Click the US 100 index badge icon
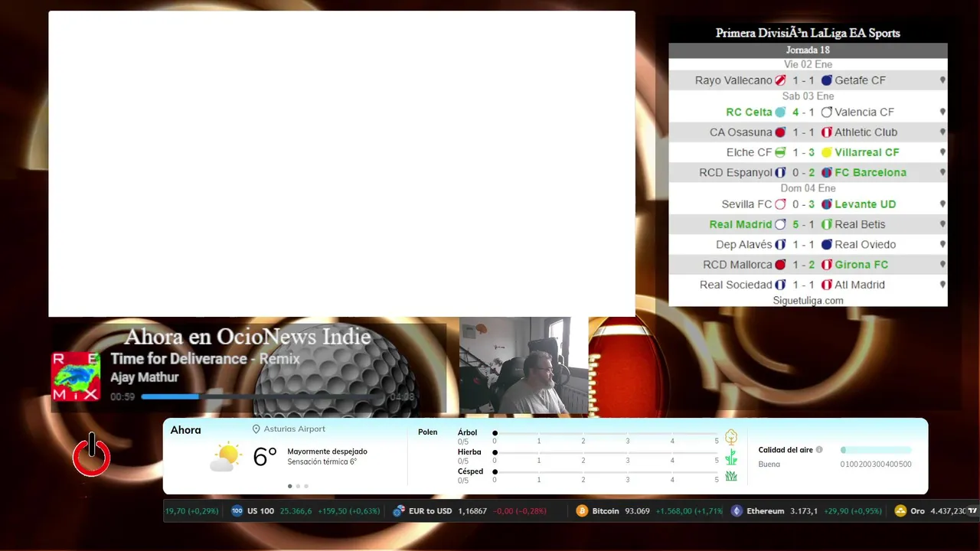The image size is (980, 551). point(237,510)
